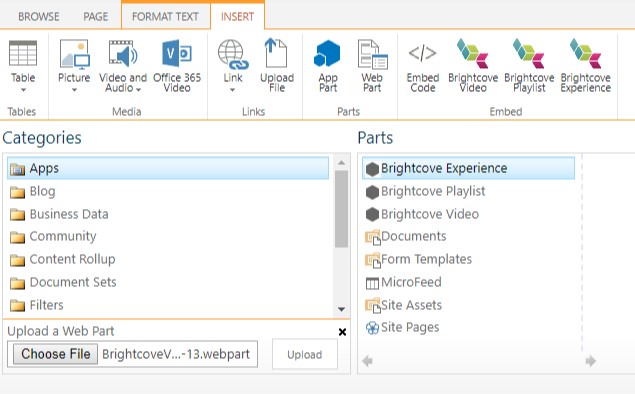The image size is (635, 394).
Task: Click the categories scrollbar up arrow
Action: tap(341, 163)
